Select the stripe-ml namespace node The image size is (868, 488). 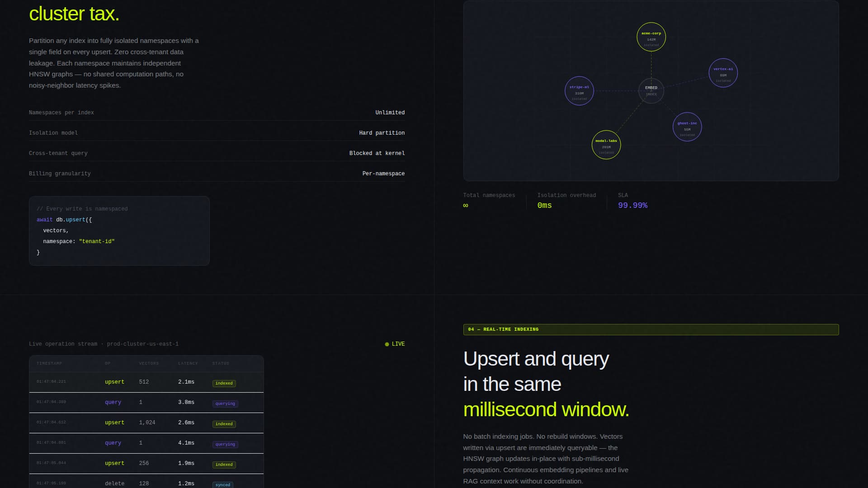click(x=579, y=91)
